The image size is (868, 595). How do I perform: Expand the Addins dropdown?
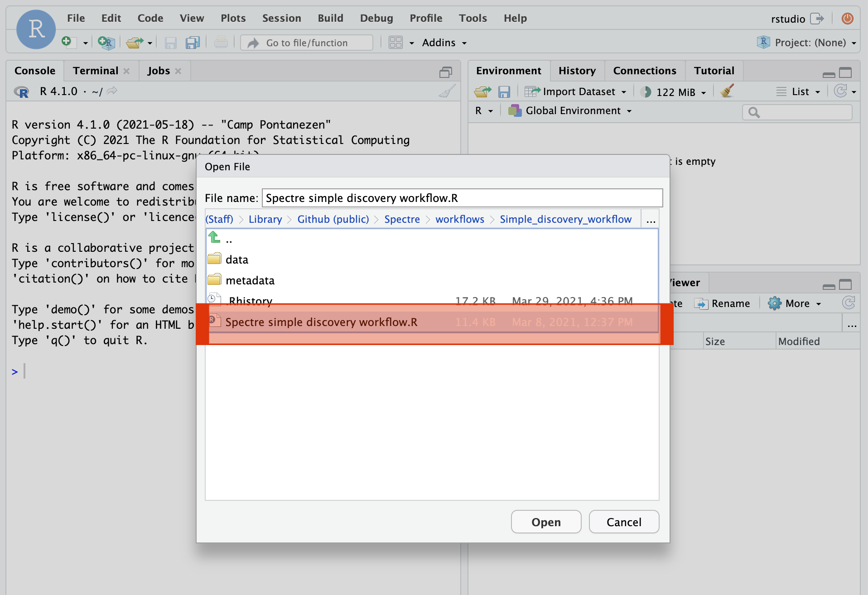pos(444,43)
